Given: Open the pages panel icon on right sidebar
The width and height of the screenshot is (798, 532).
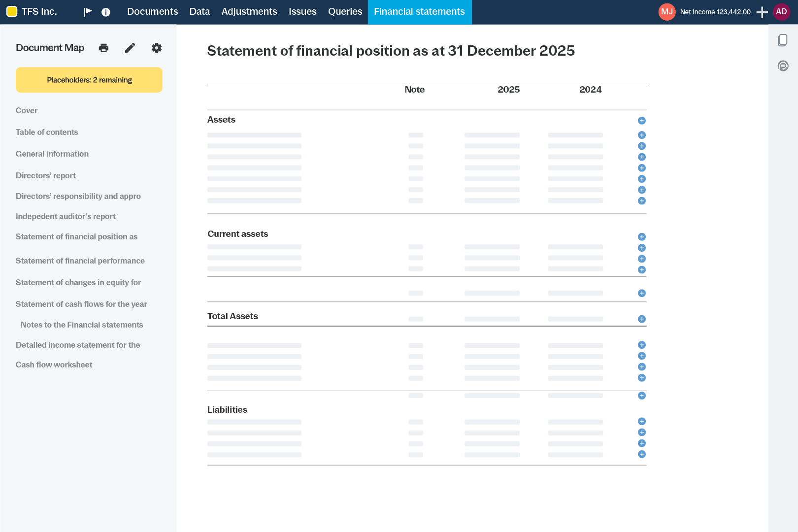Looking at the screenshot, I should pyautogui.click(x=782, y=40).
